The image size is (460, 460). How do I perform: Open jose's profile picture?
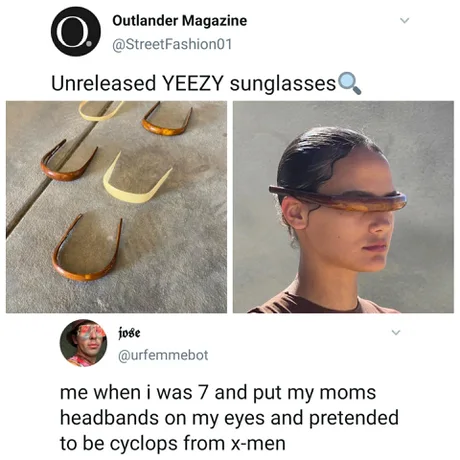(83, 343)
